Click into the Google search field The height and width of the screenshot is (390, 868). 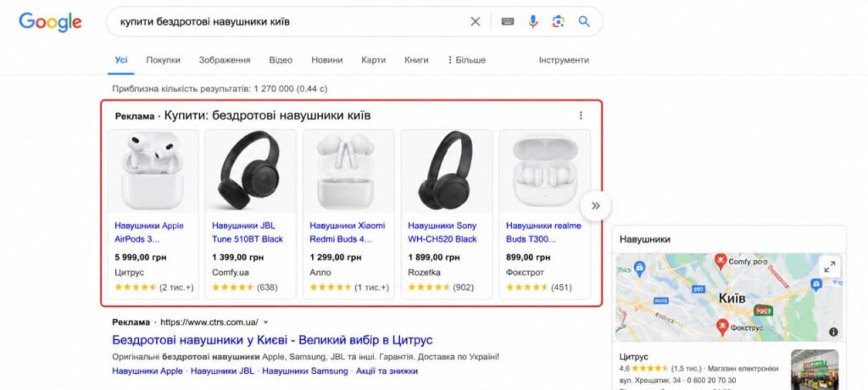(288, 21)
